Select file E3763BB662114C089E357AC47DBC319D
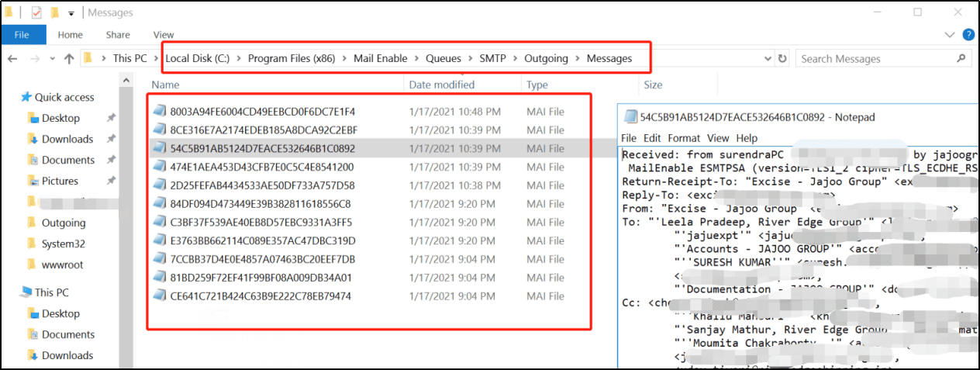Viewport: 980px width, 370px height. pyautogui.click(x=263, y=240)
